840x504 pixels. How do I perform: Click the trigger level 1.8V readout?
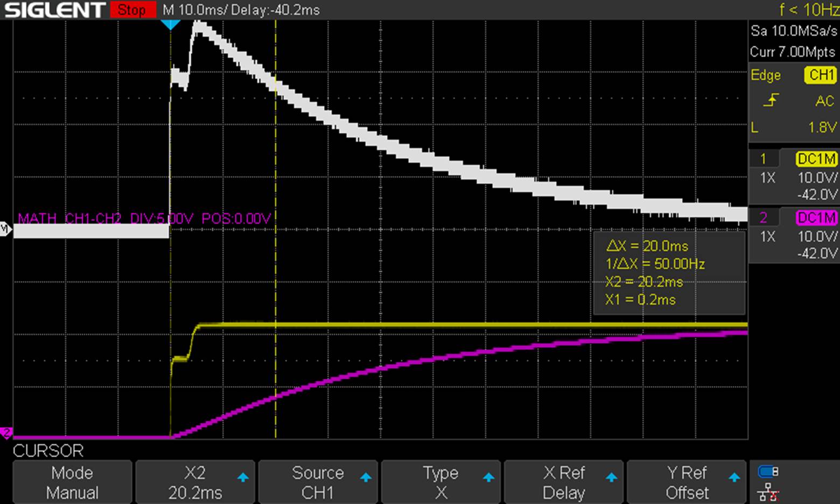click(822, 128)
